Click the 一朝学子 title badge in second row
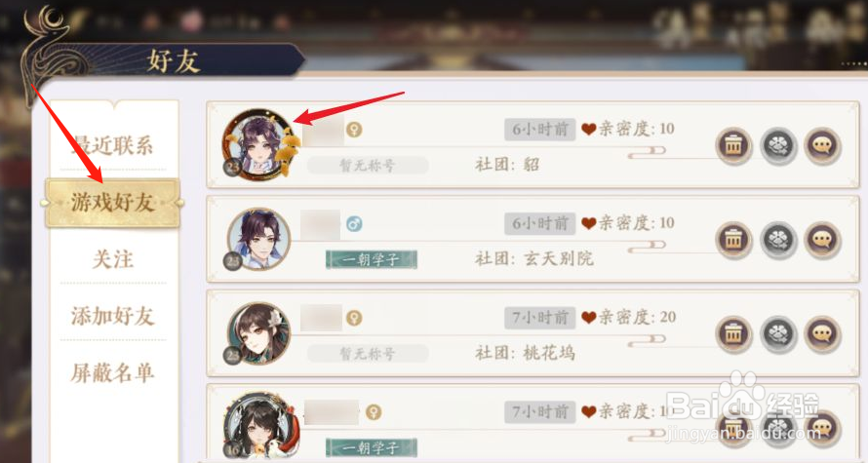This screenshot has height=463, width=868. coord(371,259)
